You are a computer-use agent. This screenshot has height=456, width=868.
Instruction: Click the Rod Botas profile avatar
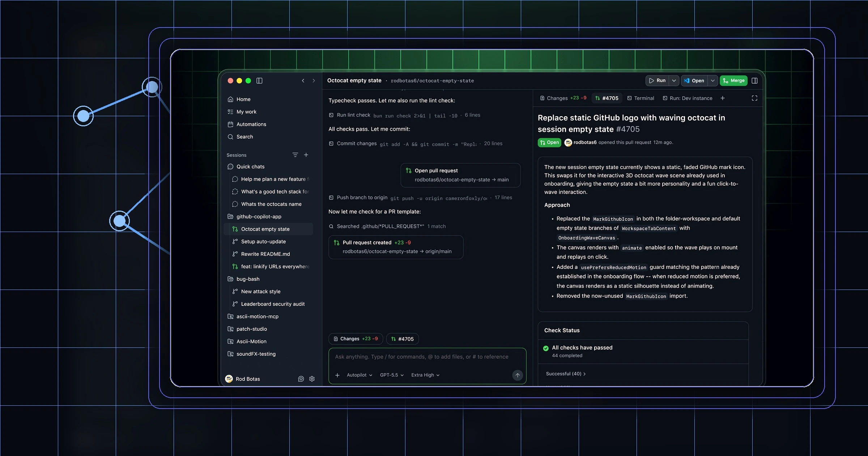229,379
